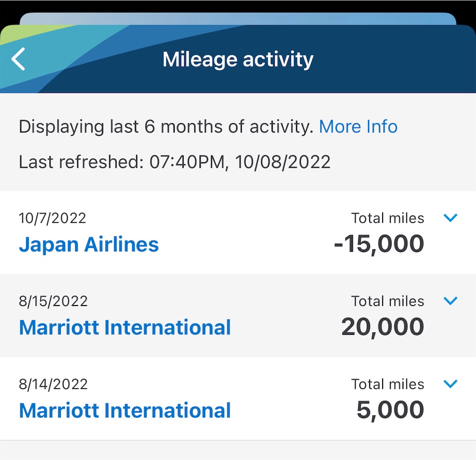476x460 pixels.
Task: Click the 8/15/2022 date label
Action: 53,301
